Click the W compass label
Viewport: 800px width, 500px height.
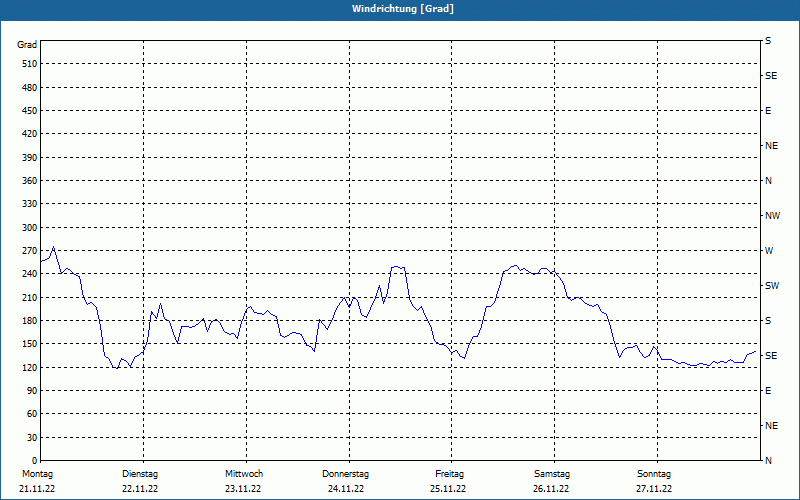point(769,251)
